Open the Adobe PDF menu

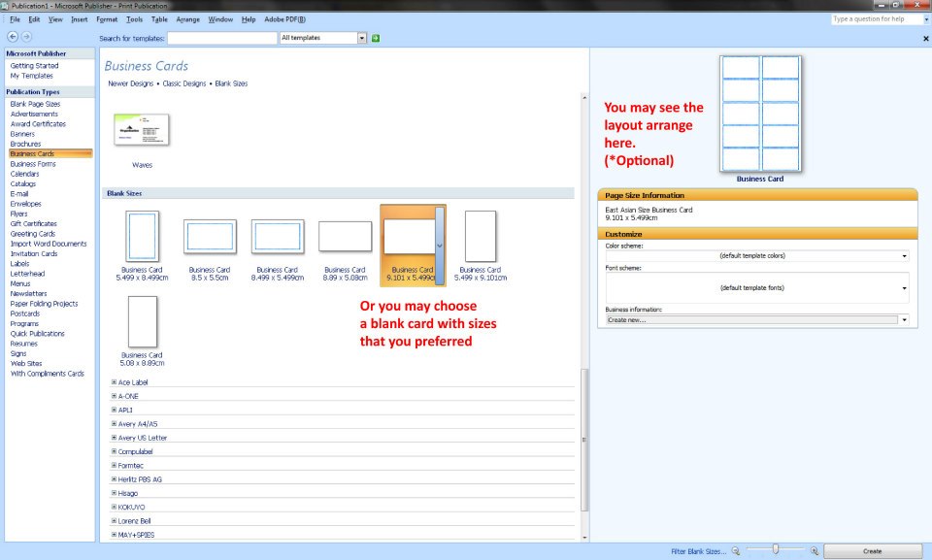284,19
